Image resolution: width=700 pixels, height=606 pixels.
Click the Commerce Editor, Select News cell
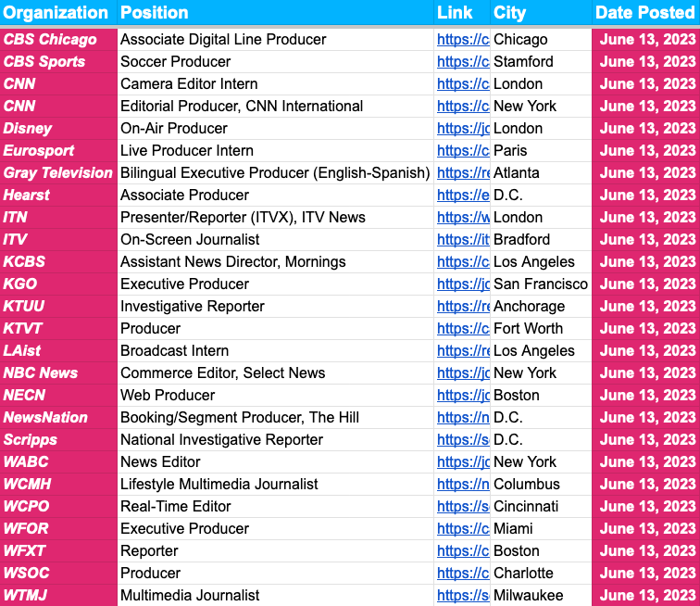tap(222, 373)
